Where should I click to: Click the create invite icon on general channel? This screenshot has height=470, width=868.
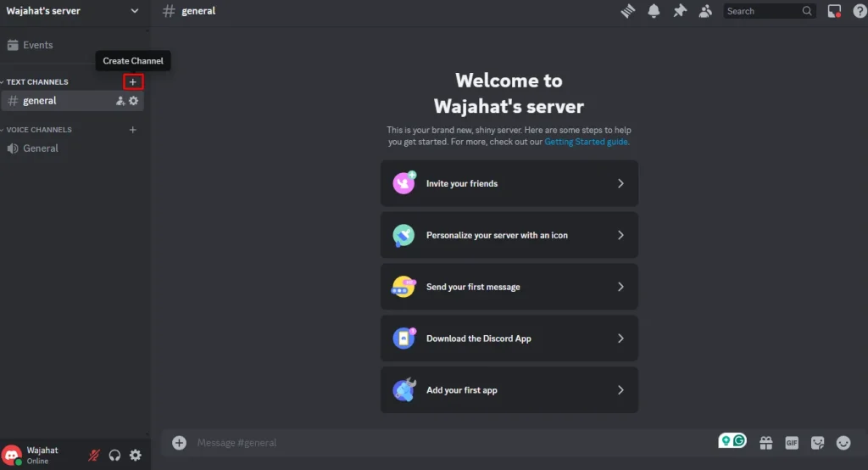click(x=120, y=101)
